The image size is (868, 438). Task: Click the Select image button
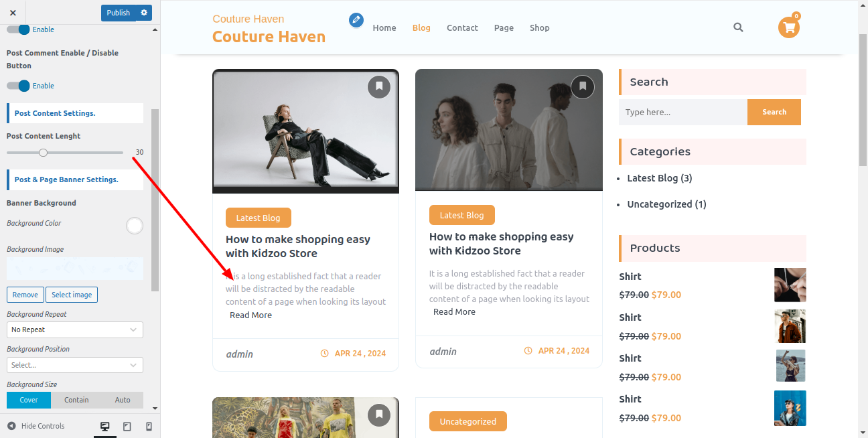[72, 295]
